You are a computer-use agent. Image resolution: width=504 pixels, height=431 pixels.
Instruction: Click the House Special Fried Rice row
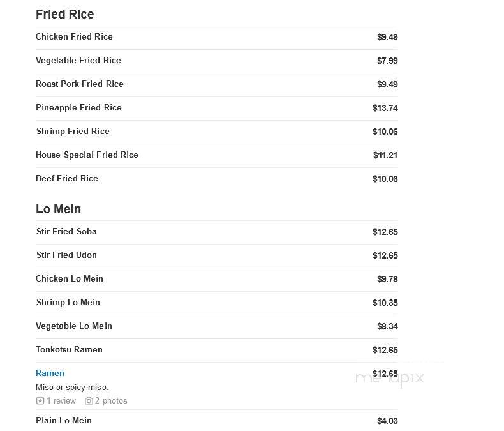click(217, 155)
